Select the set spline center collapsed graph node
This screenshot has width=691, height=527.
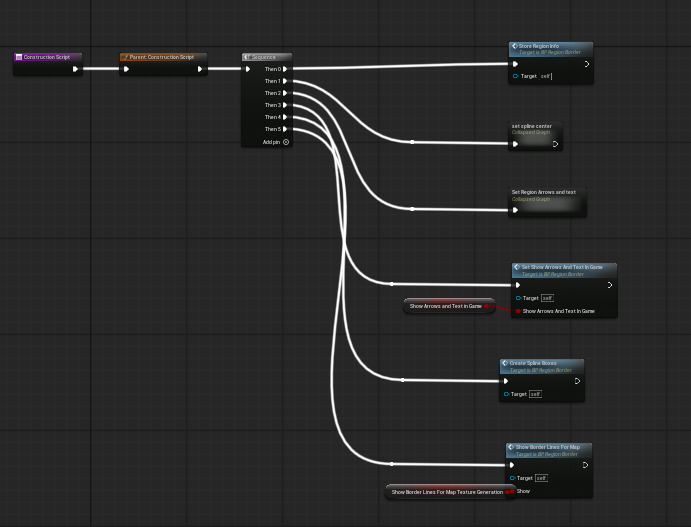coord(532,127)
